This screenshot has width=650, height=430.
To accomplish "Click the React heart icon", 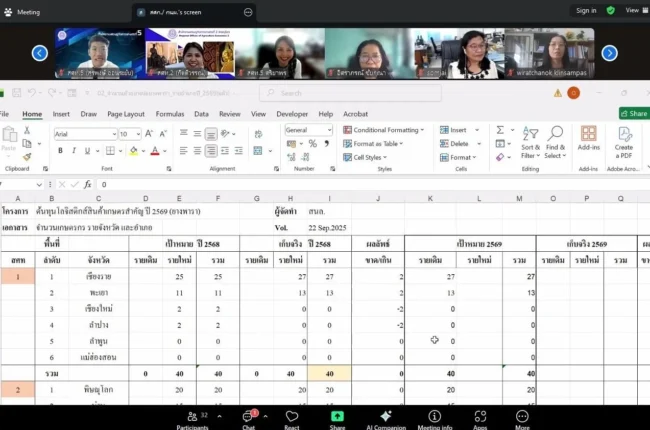I will click(x=292, y=415).
